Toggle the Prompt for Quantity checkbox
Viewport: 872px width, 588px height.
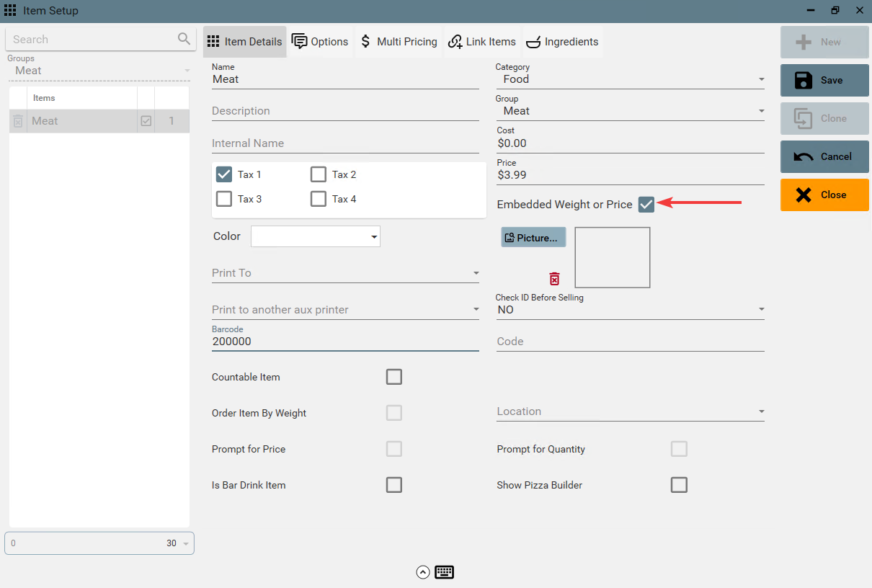(679, 449)
